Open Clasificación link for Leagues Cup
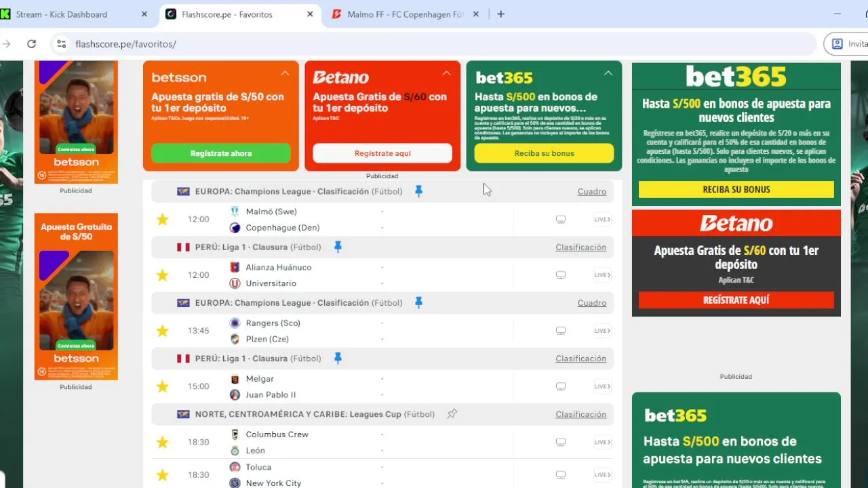The image size is (868, 488). pos(581,414)
